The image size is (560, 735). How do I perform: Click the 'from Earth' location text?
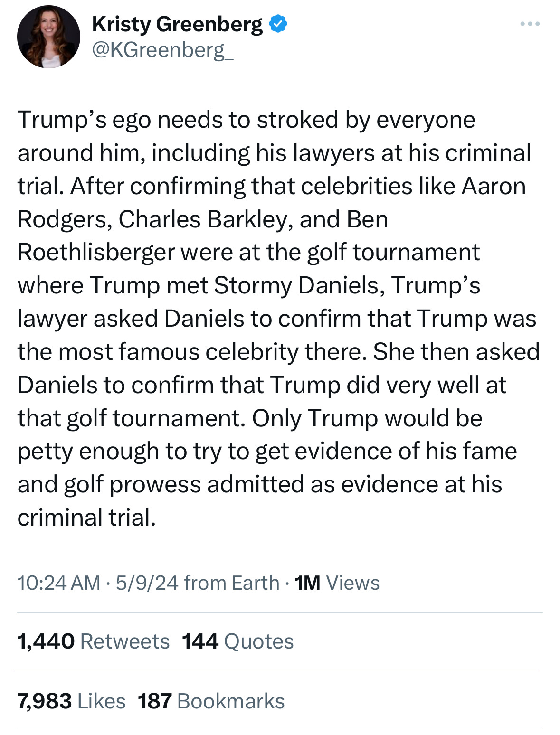tap(232, 583)
